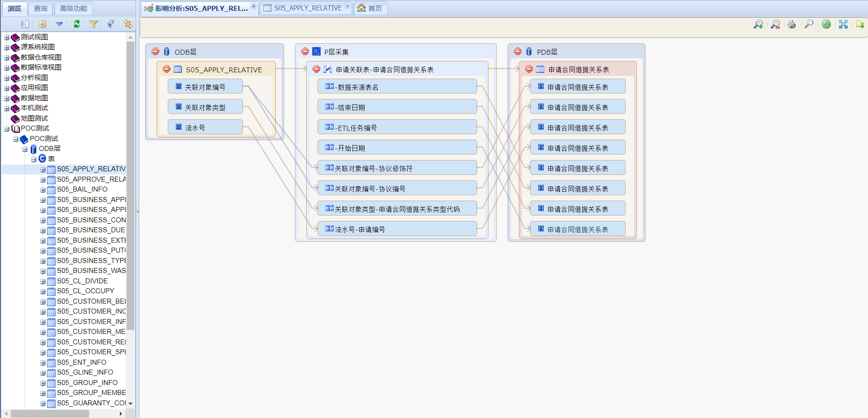Select S05_CL_DIVIDE table in tree

click(82, 281)
